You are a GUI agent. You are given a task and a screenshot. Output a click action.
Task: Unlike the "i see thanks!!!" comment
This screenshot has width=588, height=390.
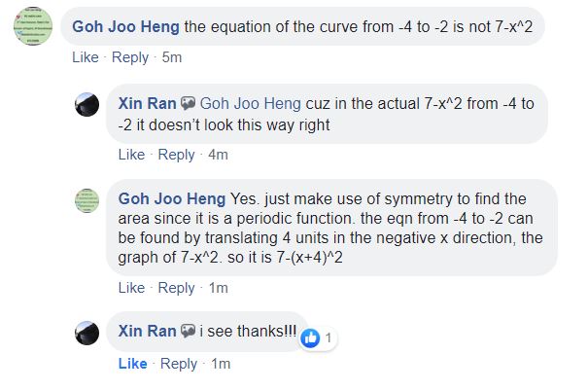point(132,364)
